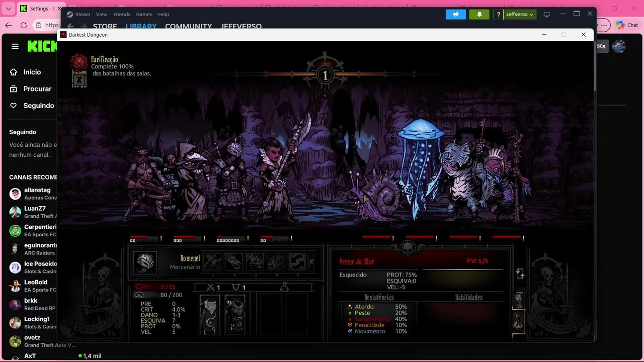Expand the browser tab list chevron
Image resolution: width=644 pixels, height=362 pixels.
pos(8,9)
